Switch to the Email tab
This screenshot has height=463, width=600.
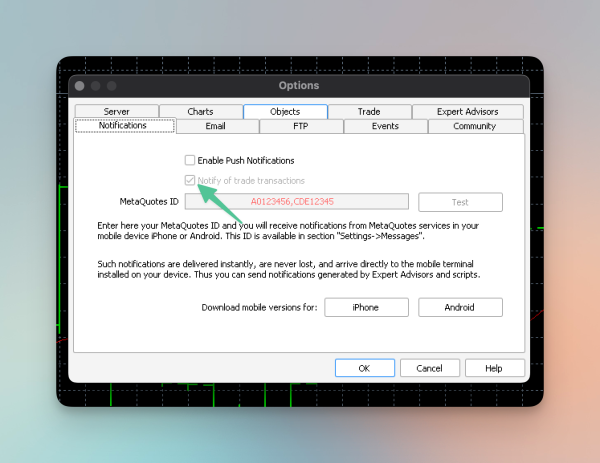[x=216, y=127]
